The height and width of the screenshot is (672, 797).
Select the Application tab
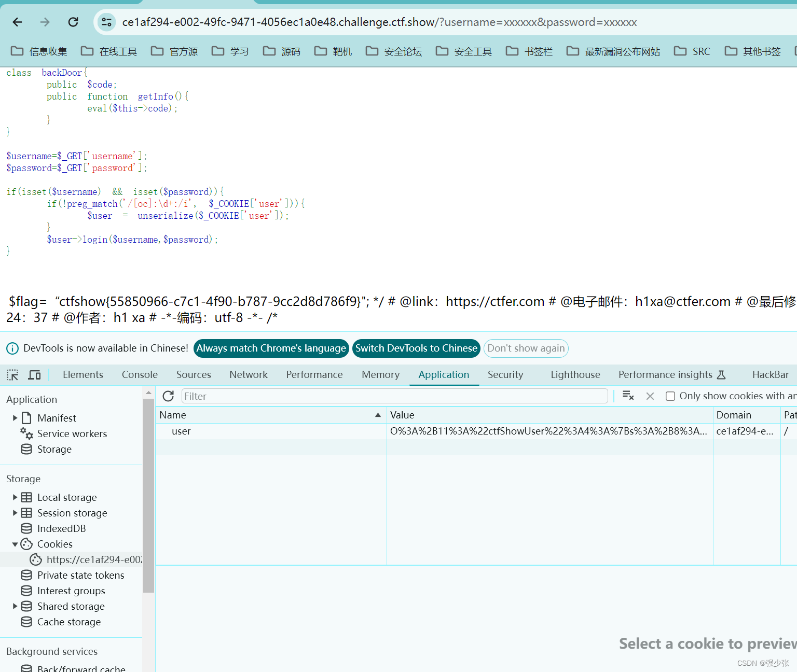444,375
